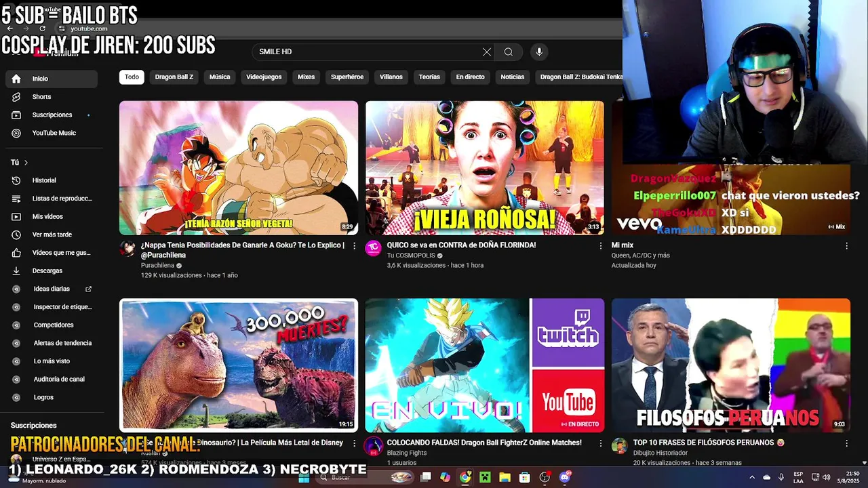Filter by Dragon Ball Z chip

pyautogui.click(x=174, y=77)
